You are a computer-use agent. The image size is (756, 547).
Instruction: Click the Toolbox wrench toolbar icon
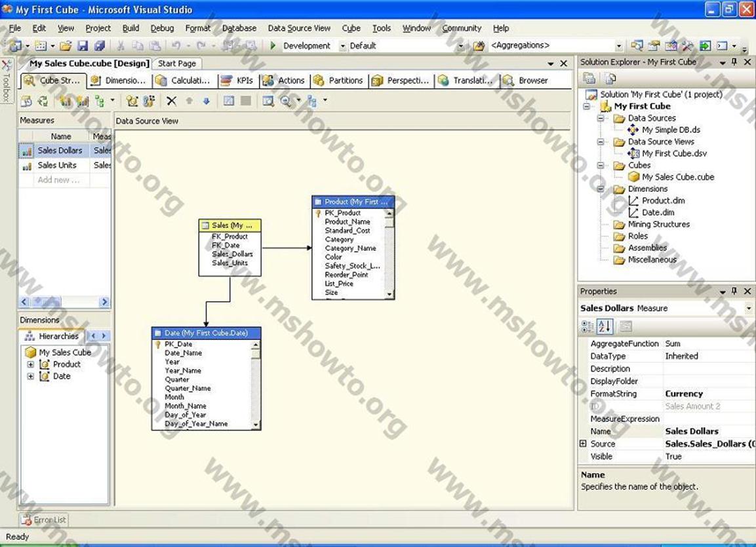(688, 46)
